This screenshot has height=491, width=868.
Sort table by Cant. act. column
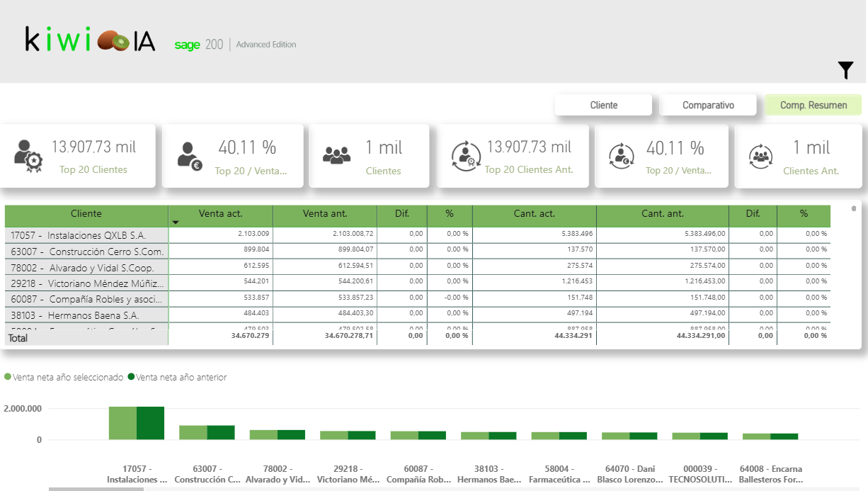pyautogui.click(x=534, y=213)
